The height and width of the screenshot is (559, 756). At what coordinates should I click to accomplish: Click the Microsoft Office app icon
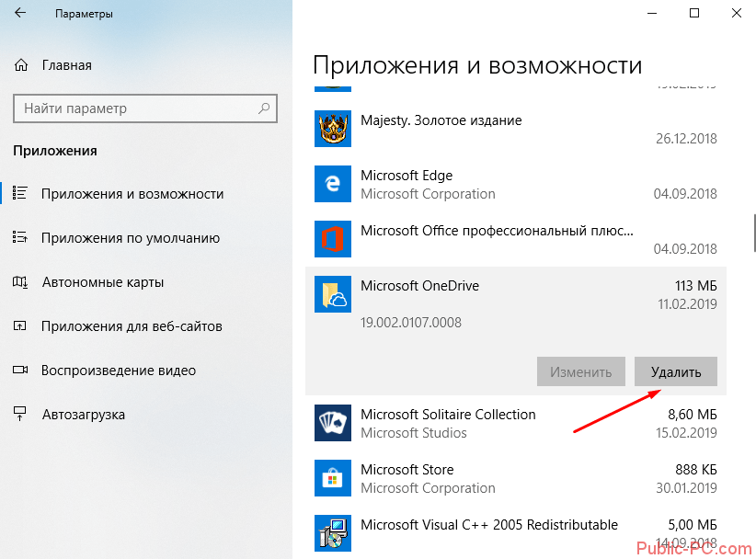pos(332,239)
